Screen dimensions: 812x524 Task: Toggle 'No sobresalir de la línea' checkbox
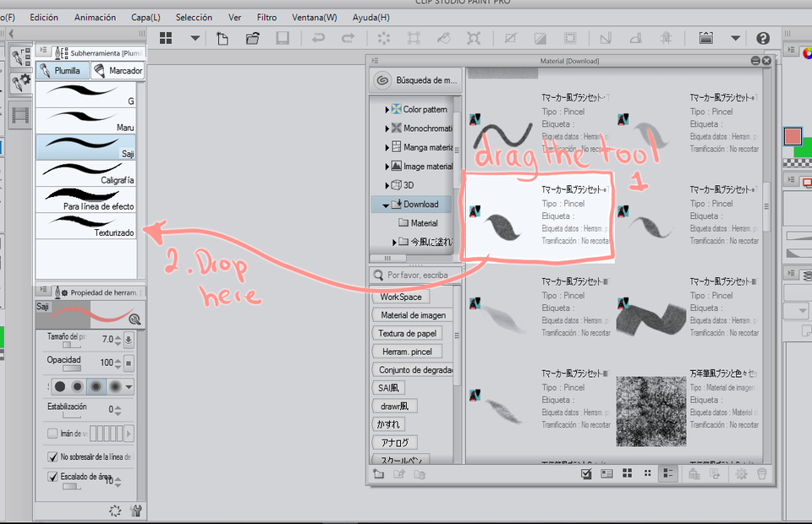coord(52,456)
